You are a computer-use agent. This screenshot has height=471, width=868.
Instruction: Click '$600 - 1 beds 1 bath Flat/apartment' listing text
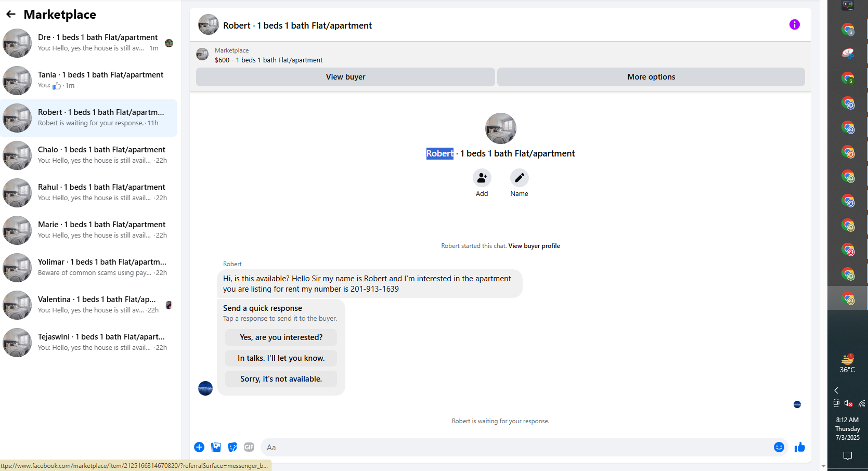[268, 60]
